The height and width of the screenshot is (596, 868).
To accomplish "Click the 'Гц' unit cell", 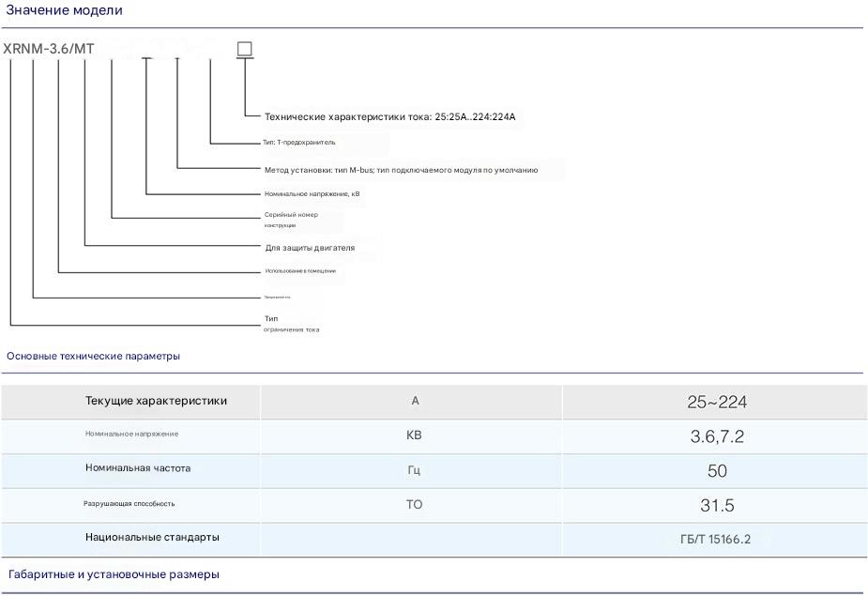I will (414, 470).
